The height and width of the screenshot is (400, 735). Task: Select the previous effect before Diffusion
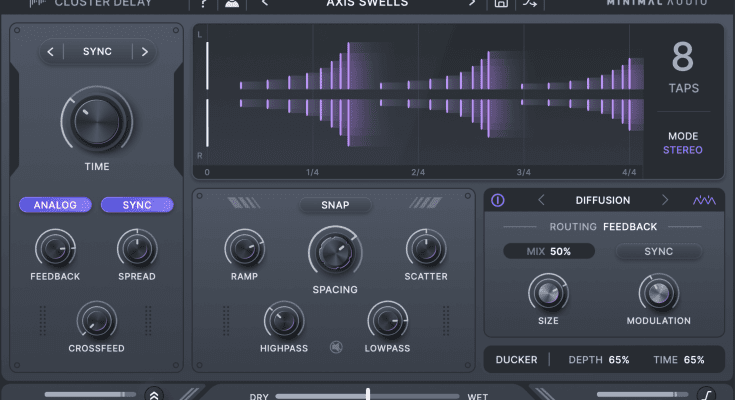point(541,200)
